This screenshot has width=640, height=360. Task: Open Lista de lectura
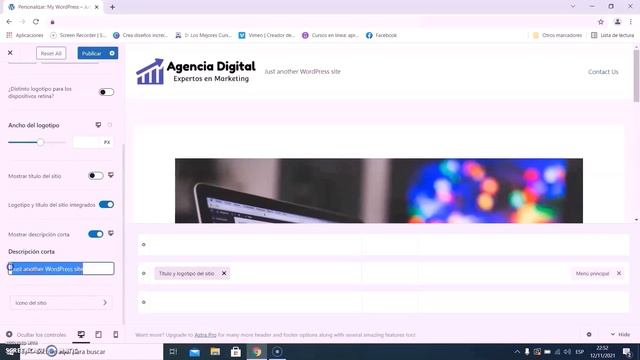coord(613,36)
